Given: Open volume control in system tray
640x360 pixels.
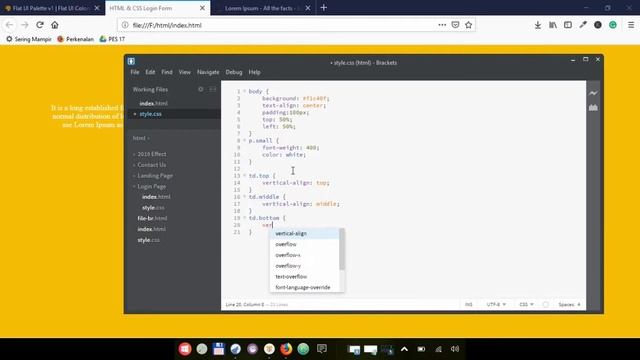Looking at the screenshot, I should [455, 349].
